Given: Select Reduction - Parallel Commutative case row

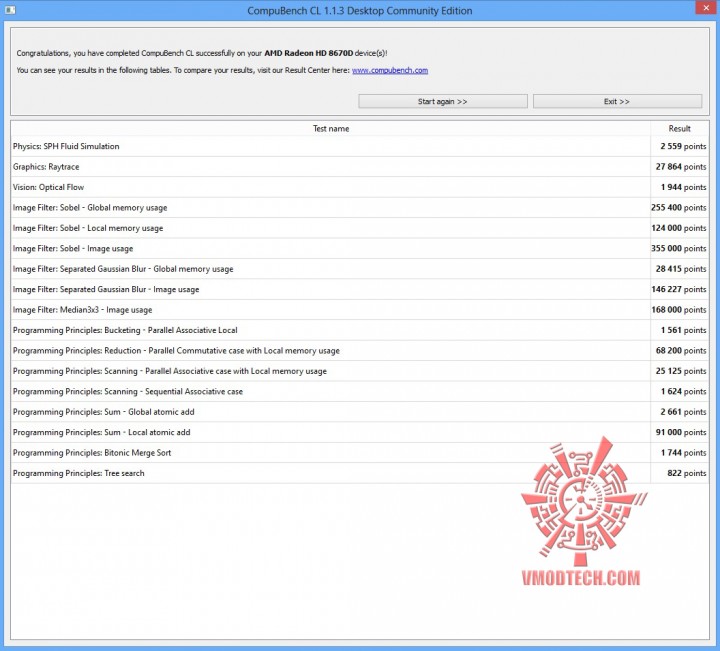Looking at the screenshot, I should (360, 351).
